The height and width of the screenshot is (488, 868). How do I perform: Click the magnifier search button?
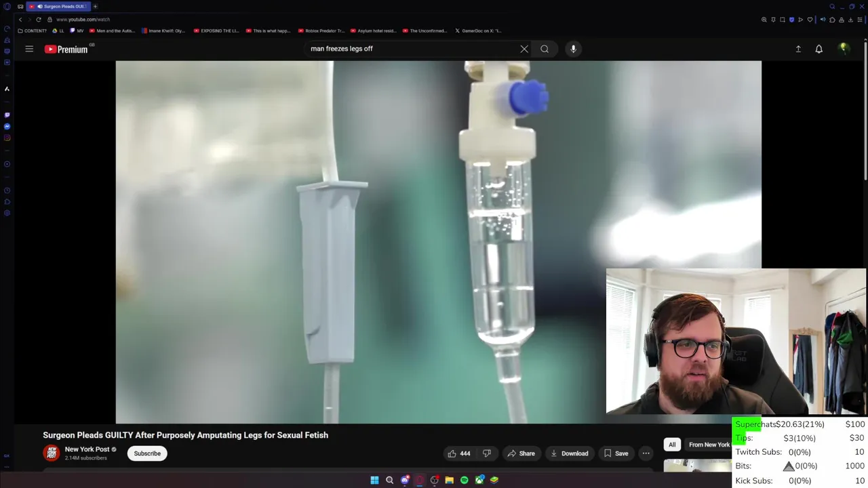coord(545,49)
